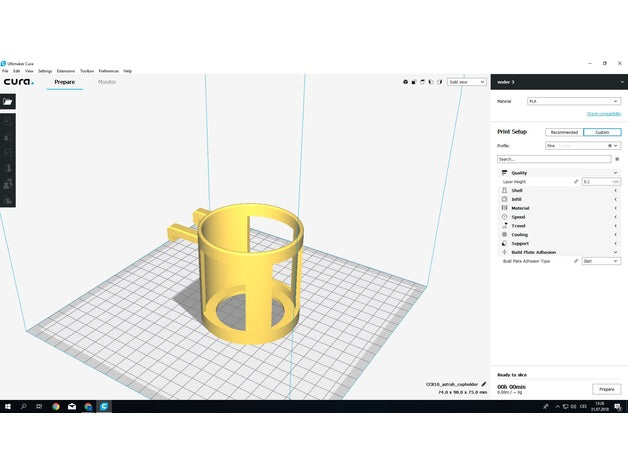Select Recommended print setup mode
This screenshot has width=628, height=472.
[x=564, y=132]
